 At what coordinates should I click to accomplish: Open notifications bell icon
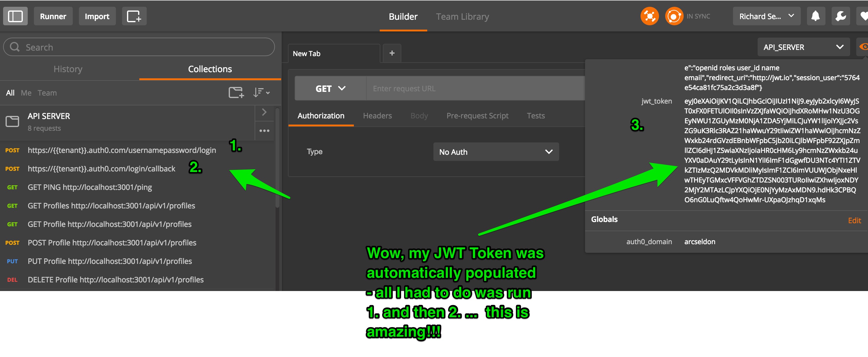(815, 16)
